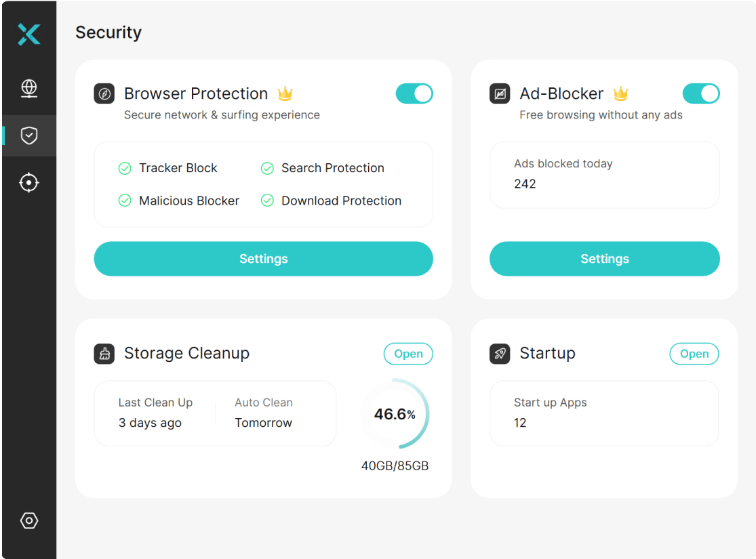
Task: Open Ad-Blocker Settings button
Action: coord(605,259)
